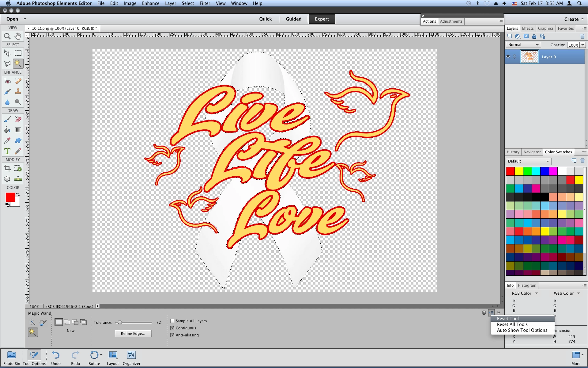This screenshot has height=368, width=588.
Task: Click the Undo icon
Action: coord(56,355)
